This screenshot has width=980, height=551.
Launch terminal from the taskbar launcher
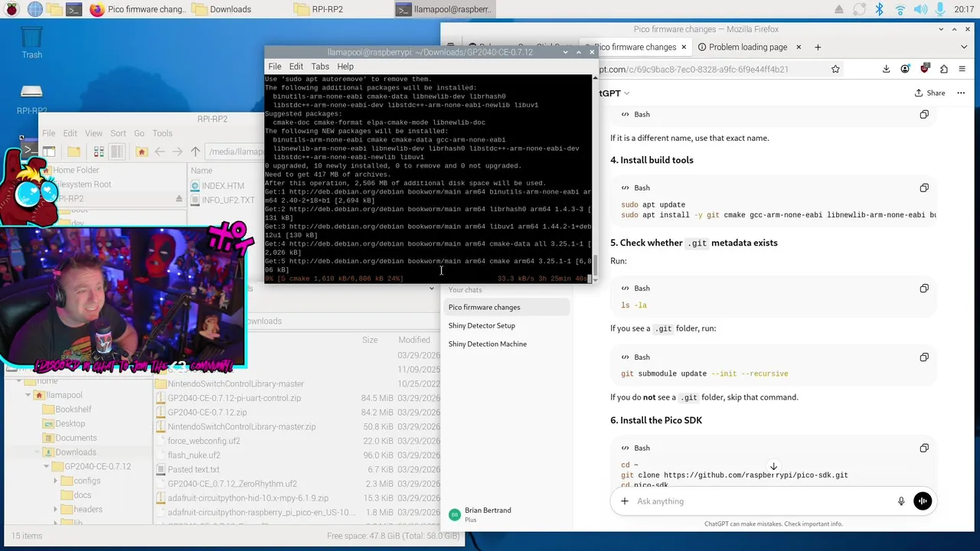coord(74,9)
